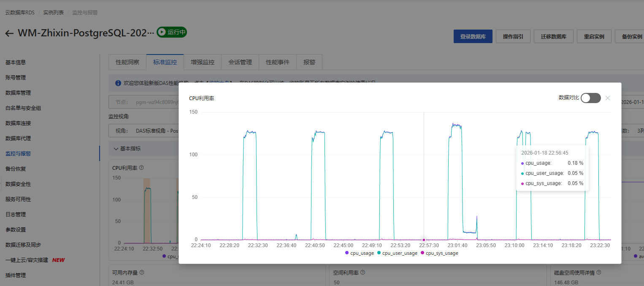Open the 节点 selector dropdown

point(143,102)
